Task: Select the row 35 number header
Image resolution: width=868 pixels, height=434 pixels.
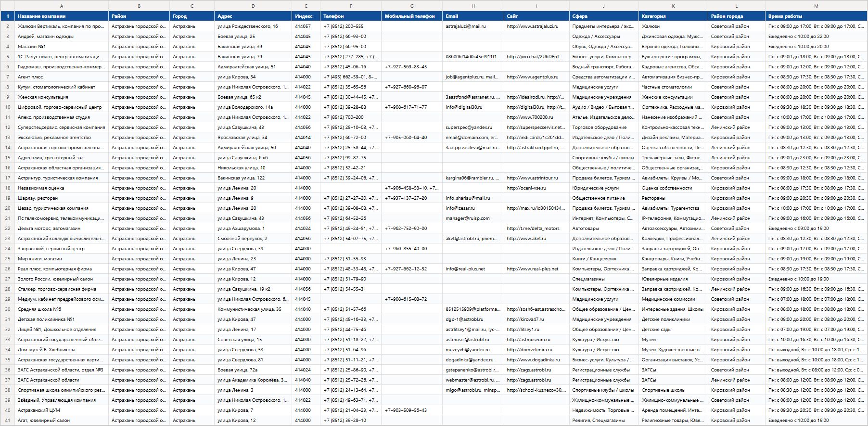Action: (x=7, y=360)
